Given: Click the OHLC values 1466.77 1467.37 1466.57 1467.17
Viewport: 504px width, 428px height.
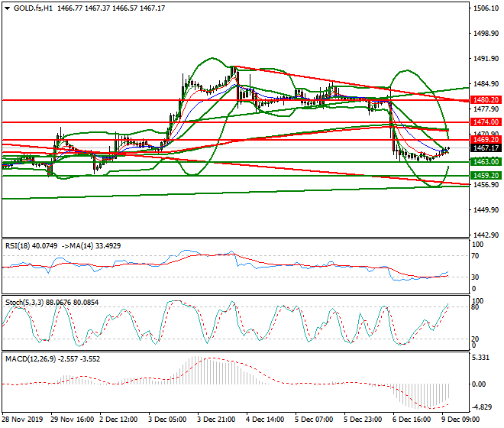Looking at the screenshot, I should coord(111,8).
